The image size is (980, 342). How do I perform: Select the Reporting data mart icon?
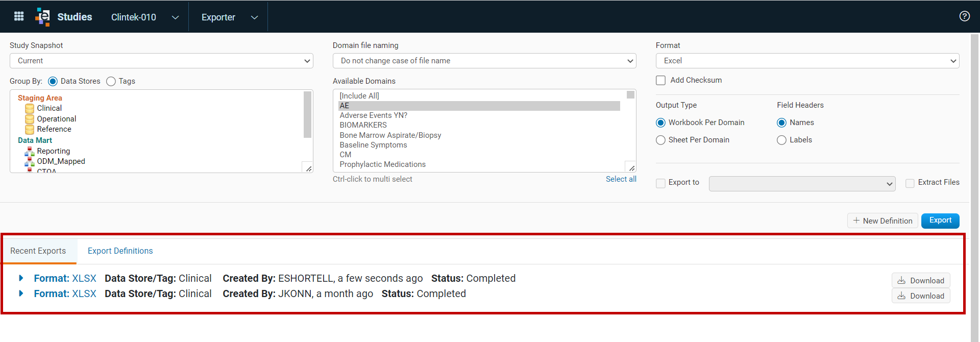click(30, 151)
